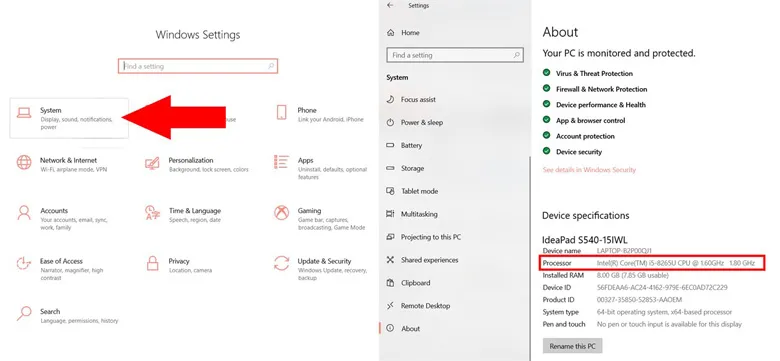Click the Network & Internet globe icon
The width and height of the screenshot is (780, 361).
tap(23, 163)
